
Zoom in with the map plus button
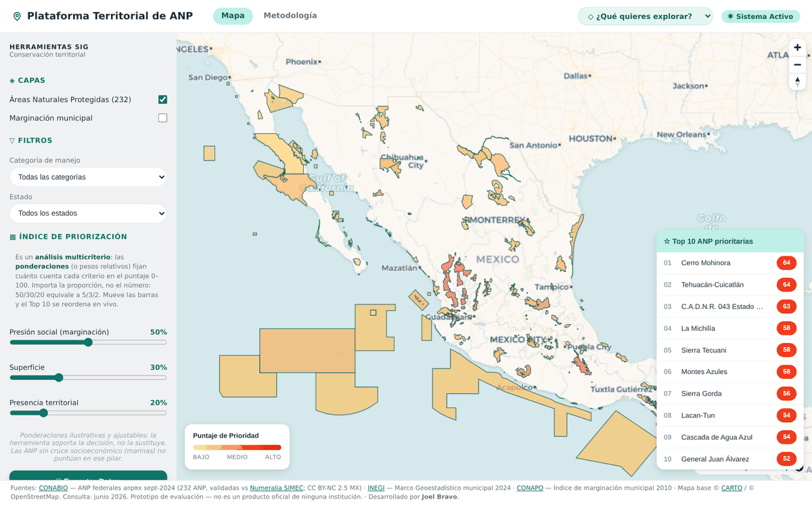coord(797,47)
